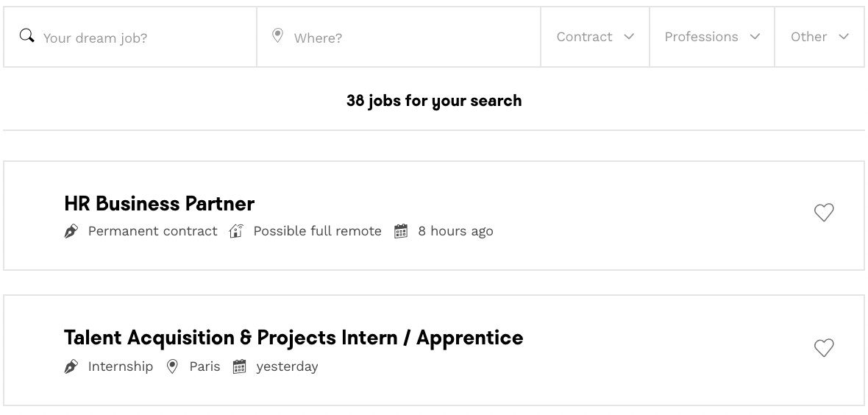The width and height of the screenshot is (868, 415).
Task: Favorite the HR Business Partner job
Action: (x=824, y=213)
